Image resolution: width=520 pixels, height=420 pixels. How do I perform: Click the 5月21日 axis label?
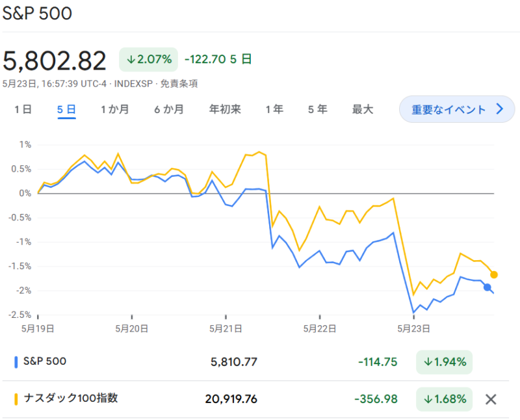(226, 329)
